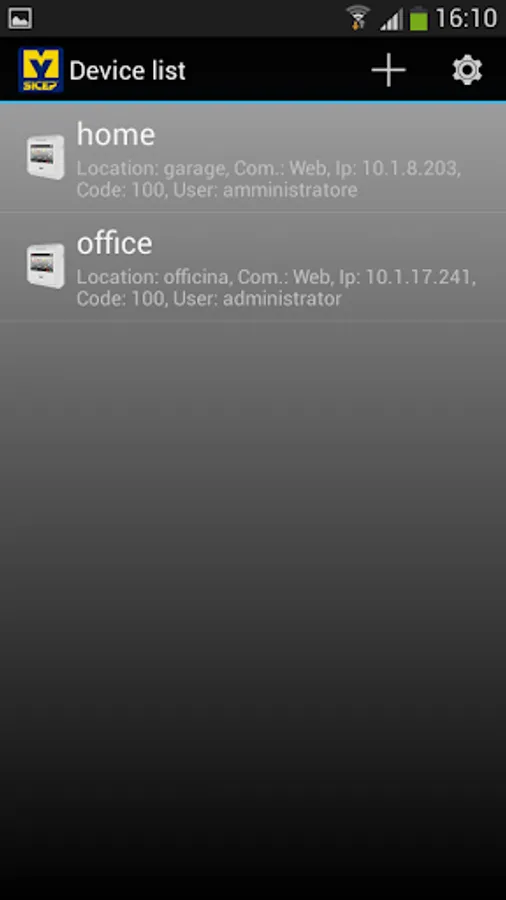Tap the green battery indicator icon
The width and height of the screenshot is (506, 900).
tap(419, 18)
